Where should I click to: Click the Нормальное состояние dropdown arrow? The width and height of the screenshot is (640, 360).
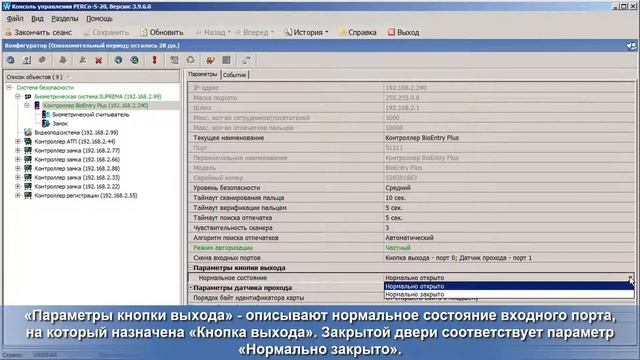pos(631,278)
